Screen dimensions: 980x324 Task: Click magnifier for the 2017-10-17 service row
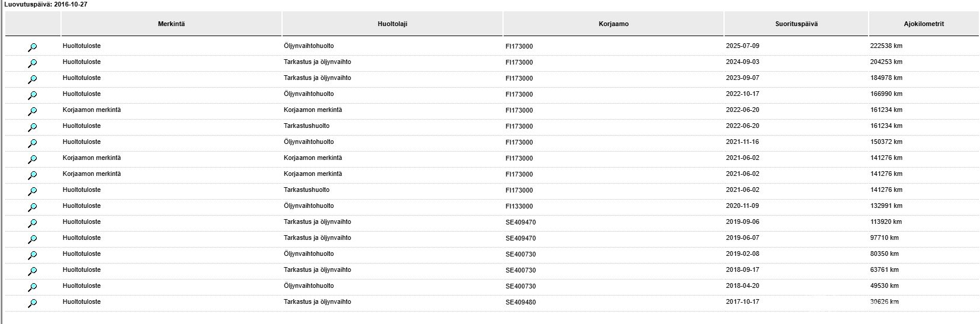pos(33,303)
